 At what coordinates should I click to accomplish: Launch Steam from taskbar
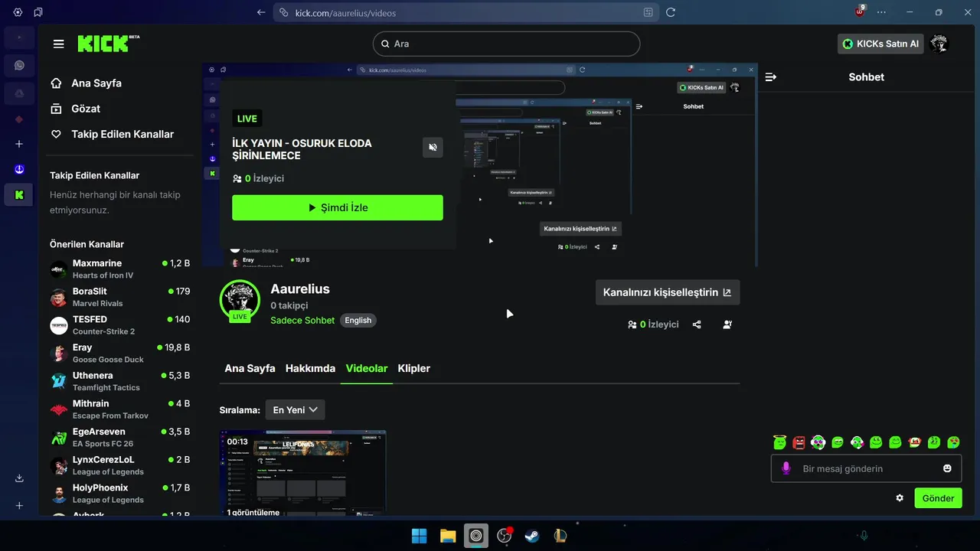point(531,536)
